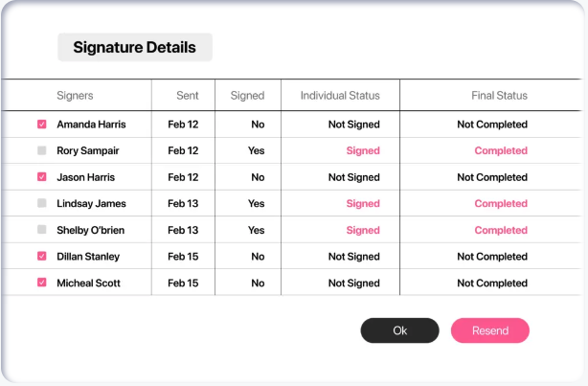
Task: Click the Individual Status column header
Action: [x=340, y=96]
